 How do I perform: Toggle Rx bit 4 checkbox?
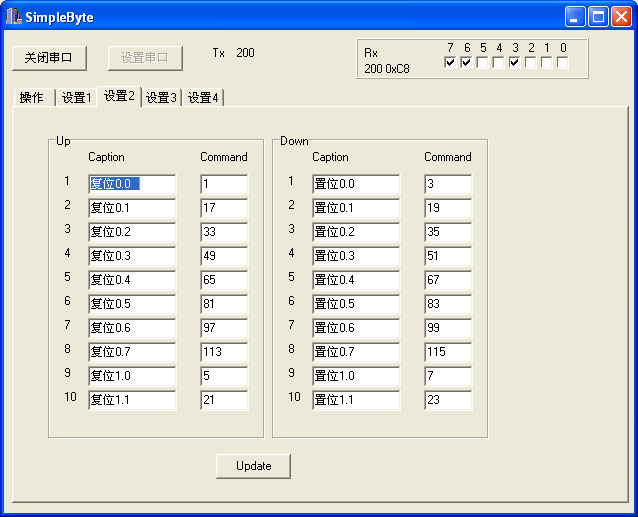pos(498,63)
